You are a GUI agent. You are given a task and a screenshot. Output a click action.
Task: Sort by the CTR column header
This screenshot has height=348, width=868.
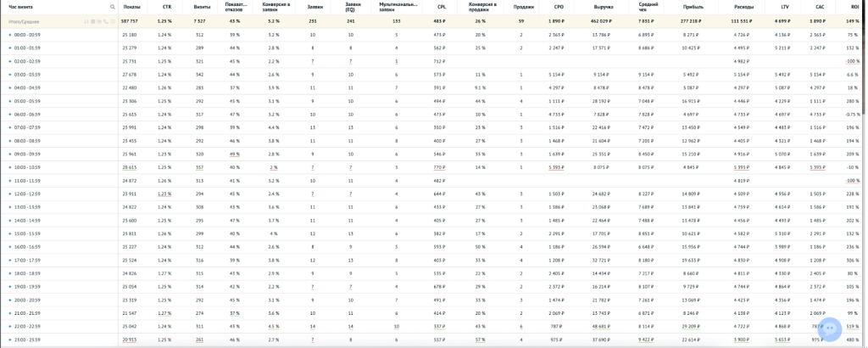165,7
